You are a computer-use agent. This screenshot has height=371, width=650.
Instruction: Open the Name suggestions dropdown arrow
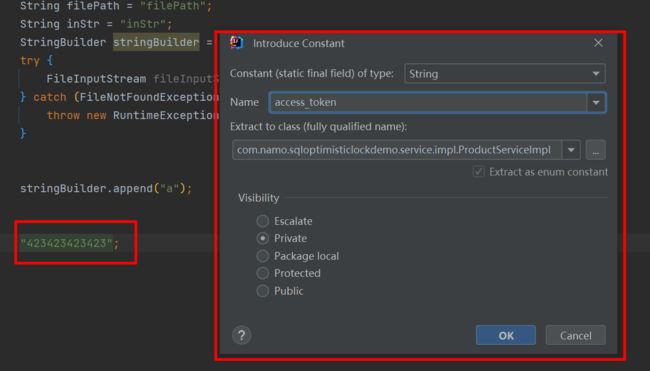[x=596, y=102]
